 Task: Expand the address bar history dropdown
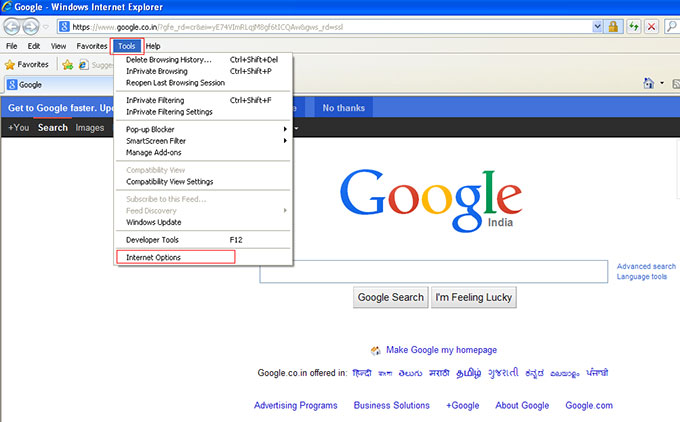pos(597,27)
